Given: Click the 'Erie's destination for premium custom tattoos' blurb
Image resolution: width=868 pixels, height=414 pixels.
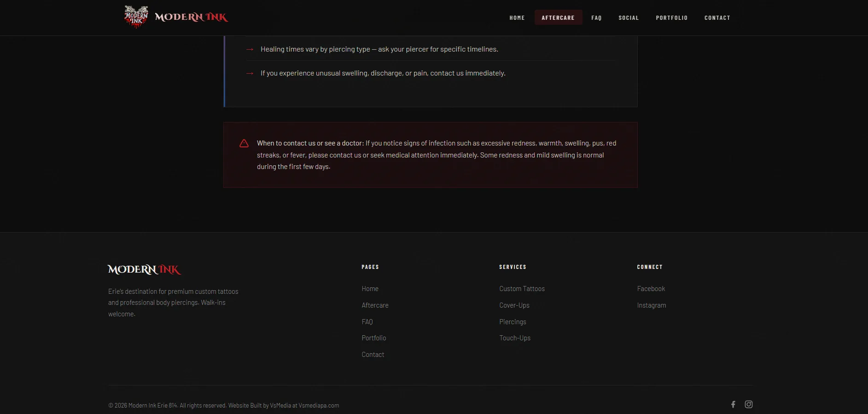Looking at the screenshot, I should 173,303.
